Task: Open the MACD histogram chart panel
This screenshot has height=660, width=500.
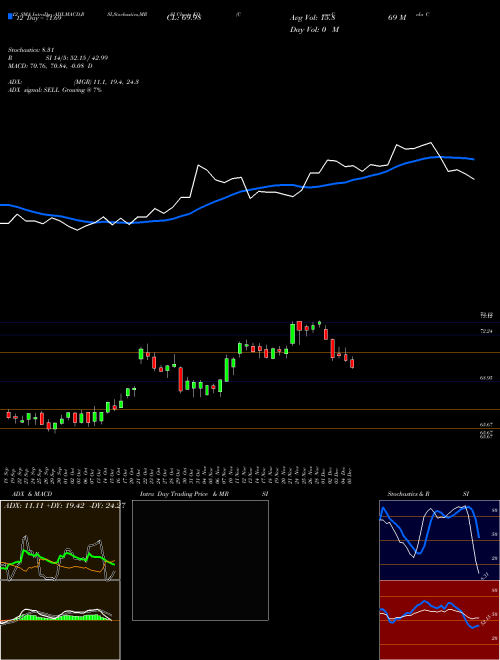Action: click(x=60, y=620)
